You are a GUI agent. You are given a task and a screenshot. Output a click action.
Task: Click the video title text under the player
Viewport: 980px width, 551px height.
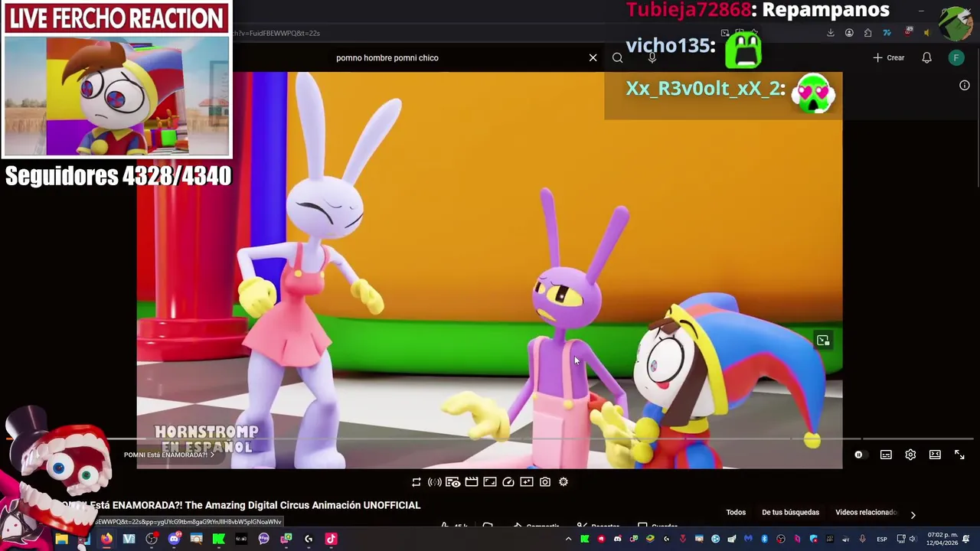click(242, 505)
